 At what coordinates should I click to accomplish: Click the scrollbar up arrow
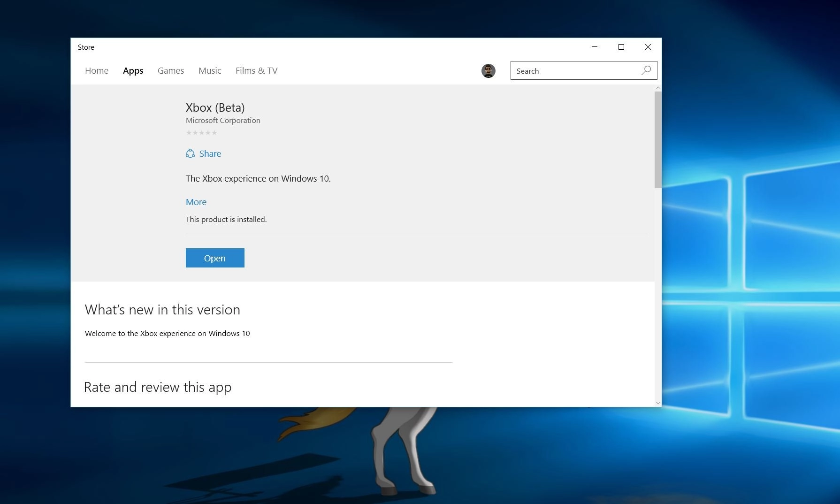pyautogui.click(x=658, y=88)
